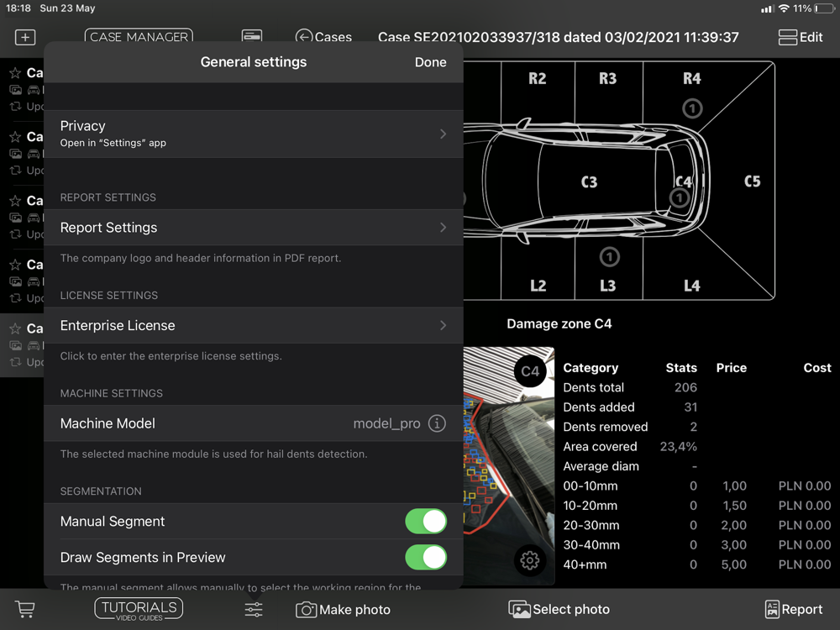The width and height of the screenshot is (840, 630).
Task: Tap the card icon next to Case Manager
Action: point(252,37)
